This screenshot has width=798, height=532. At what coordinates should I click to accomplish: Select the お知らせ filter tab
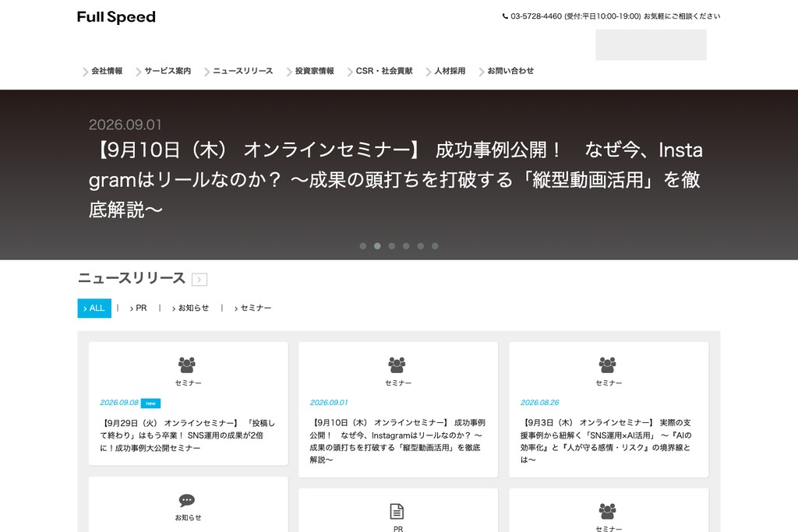pyautogui.click(x=190, y=308)
